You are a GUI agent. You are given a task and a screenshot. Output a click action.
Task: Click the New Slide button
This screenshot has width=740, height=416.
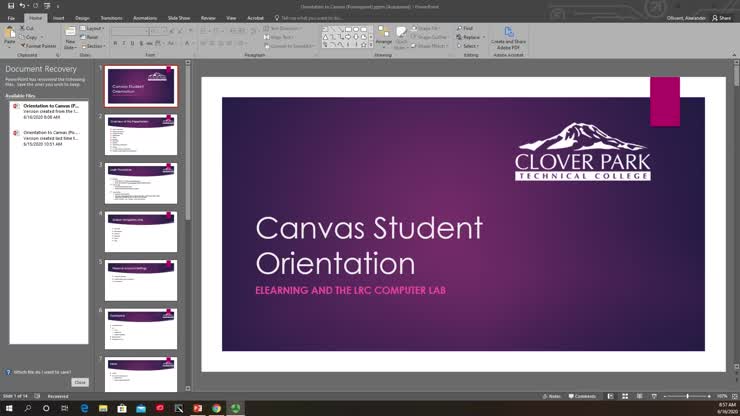[x=70, y=38]
